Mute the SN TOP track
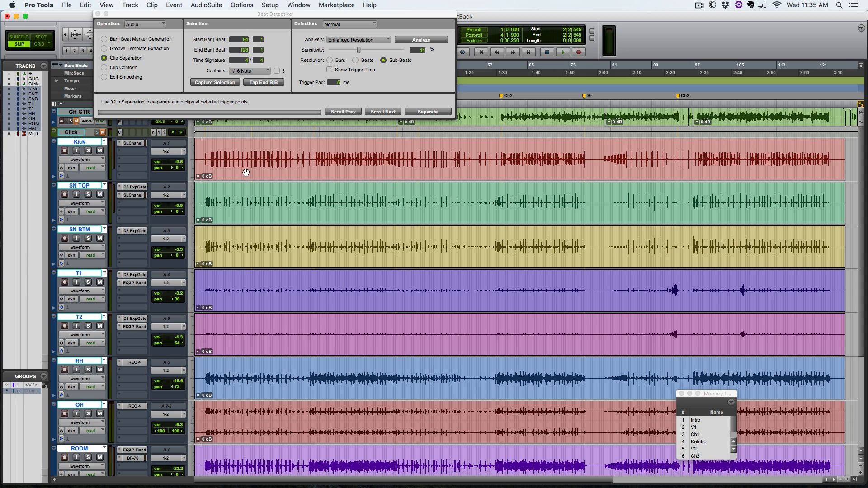This screenshot has height=488, width=868. (100, 194)
